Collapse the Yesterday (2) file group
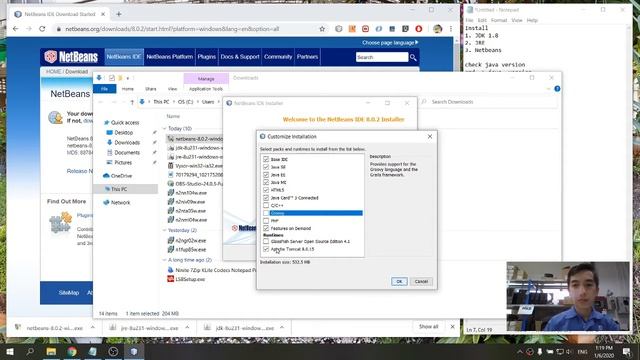This screenshot has width=640, height=360. click(x=164, y=230)
